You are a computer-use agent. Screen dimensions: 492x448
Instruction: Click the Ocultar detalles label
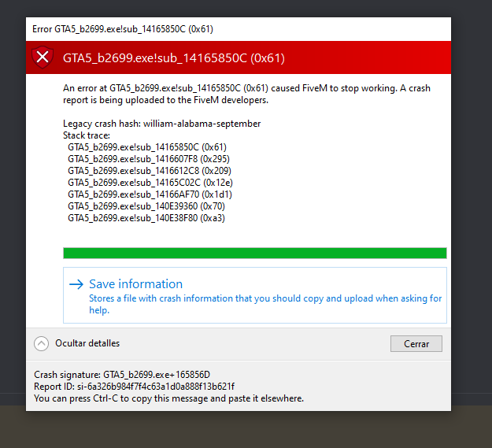coord(87,343)
